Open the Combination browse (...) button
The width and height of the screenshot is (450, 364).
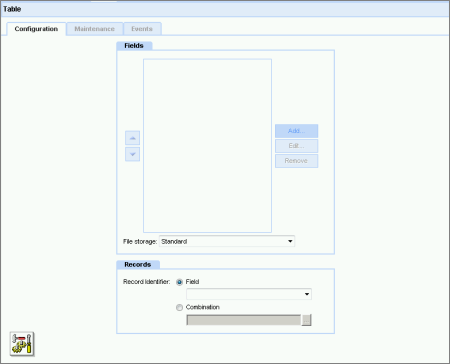click(306, 320)
